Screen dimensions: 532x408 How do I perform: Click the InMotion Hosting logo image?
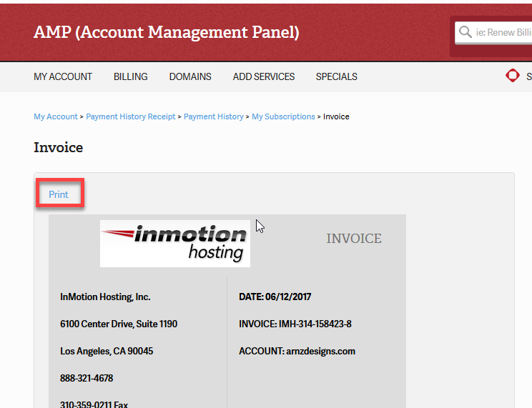coord(175,244)
